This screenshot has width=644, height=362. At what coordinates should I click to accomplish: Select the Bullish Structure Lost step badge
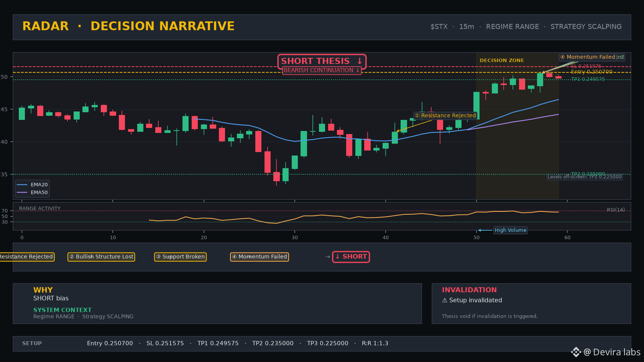point(101,257)
